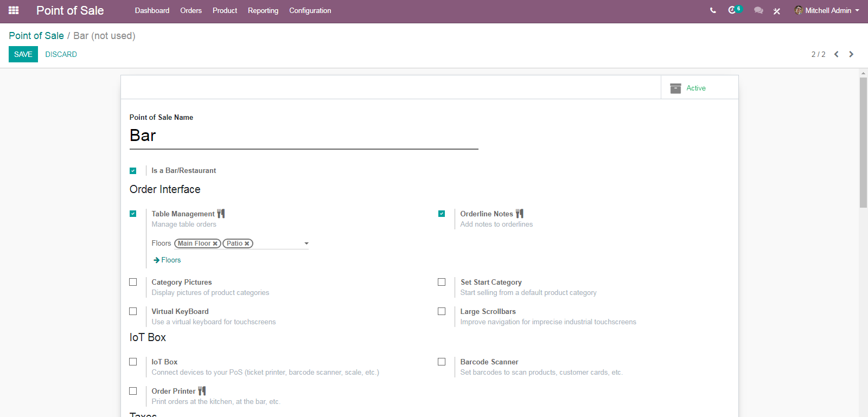Follow the Floors arrow link

[168, 260]
